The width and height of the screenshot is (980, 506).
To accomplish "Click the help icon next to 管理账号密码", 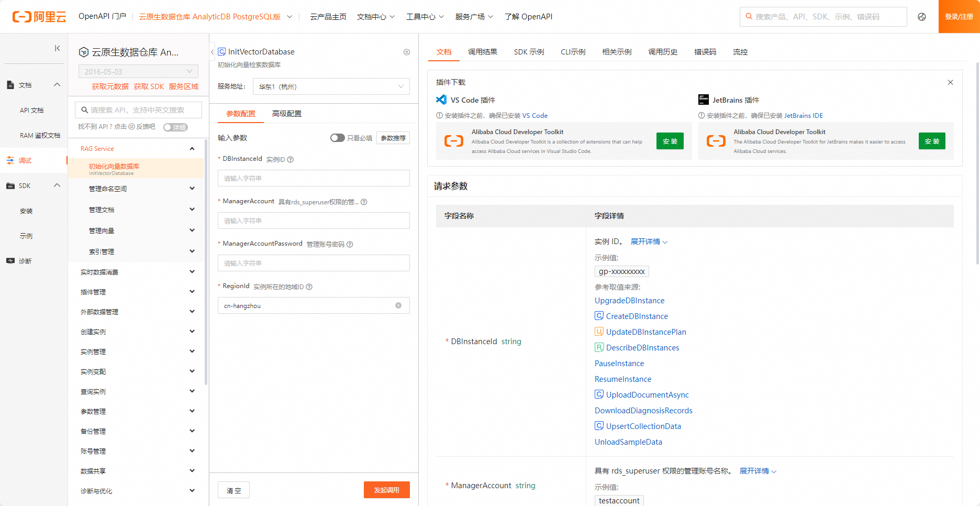I will pos(350,245).
